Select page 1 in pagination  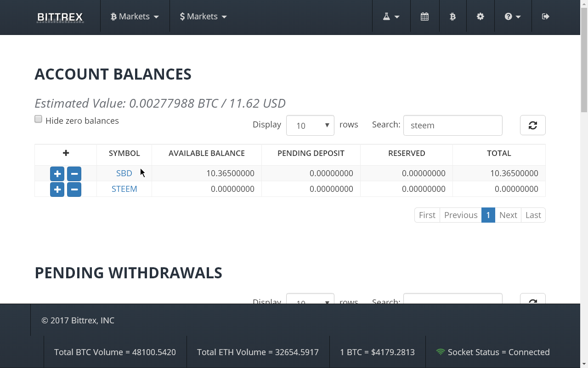pyautogui.click(x=488, y=215)
